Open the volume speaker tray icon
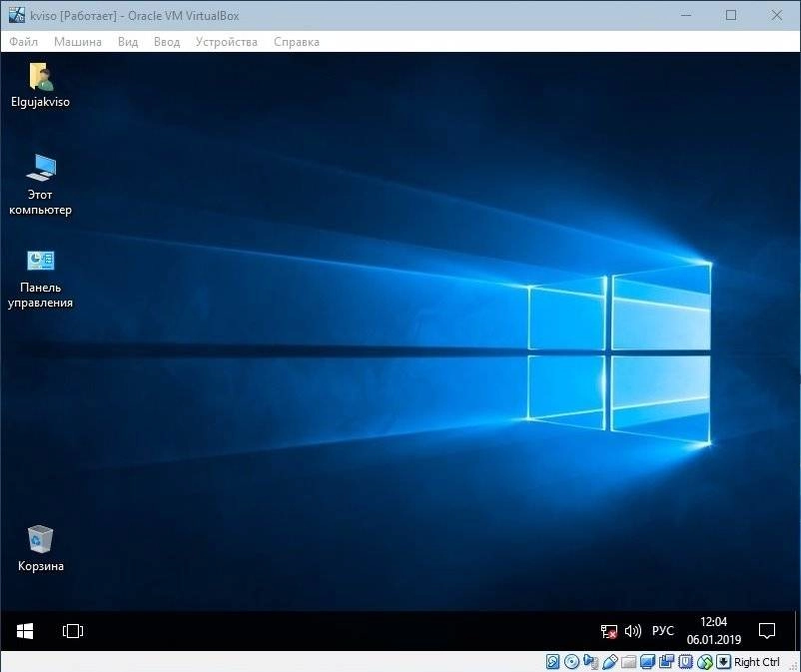The height and width of the screenshot is (672, 801). point(633,632)
